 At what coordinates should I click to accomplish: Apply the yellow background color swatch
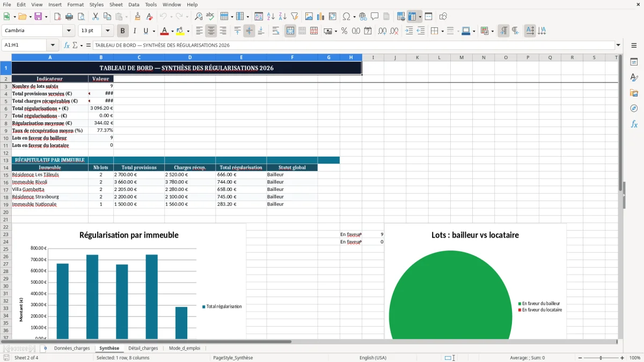point(180,31)
